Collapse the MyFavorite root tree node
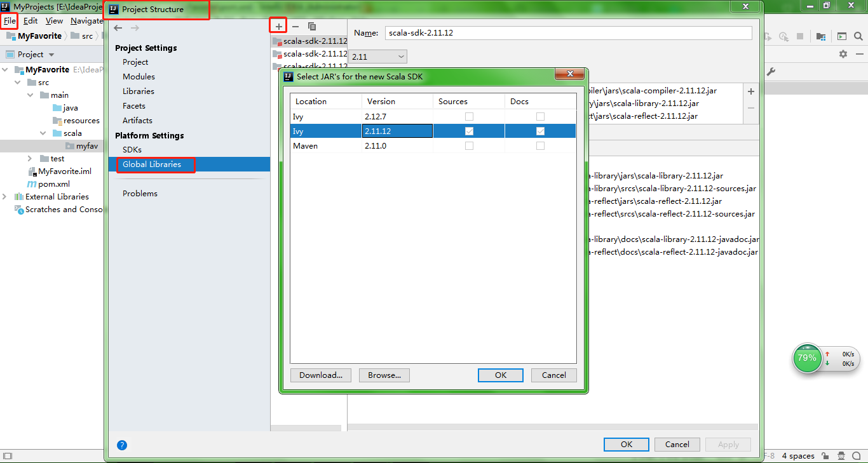 pos(5,70)
